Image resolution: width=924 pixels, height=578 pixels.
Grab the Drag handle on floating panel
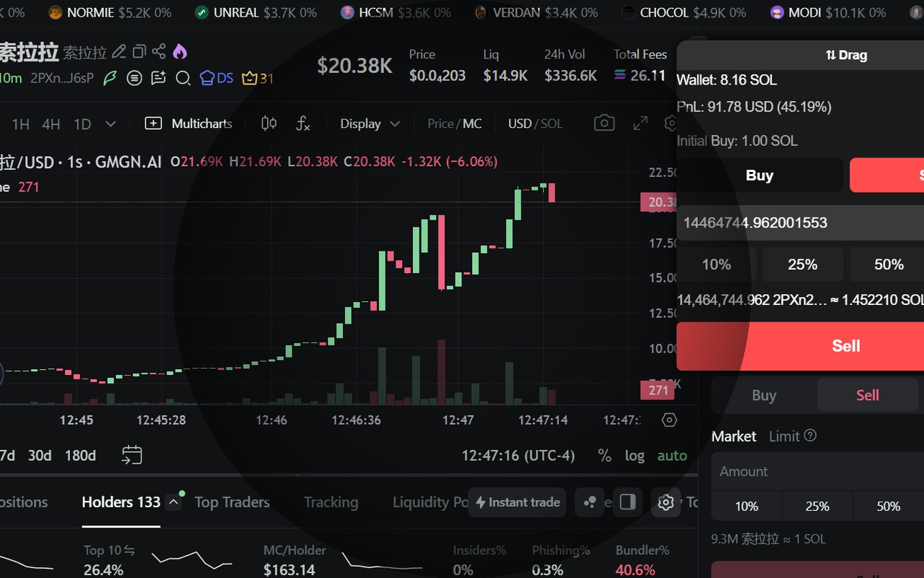(x=846, y=55)
